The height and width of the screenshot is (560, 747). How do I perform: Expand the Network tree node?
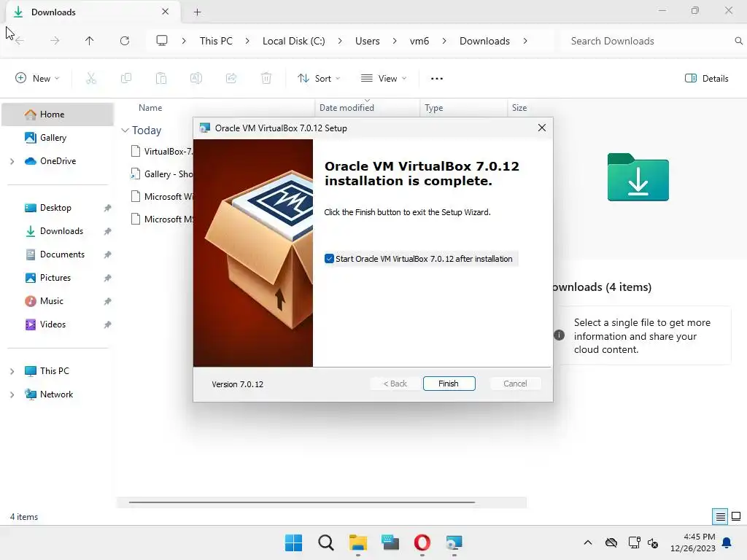[x=12, y=394]
